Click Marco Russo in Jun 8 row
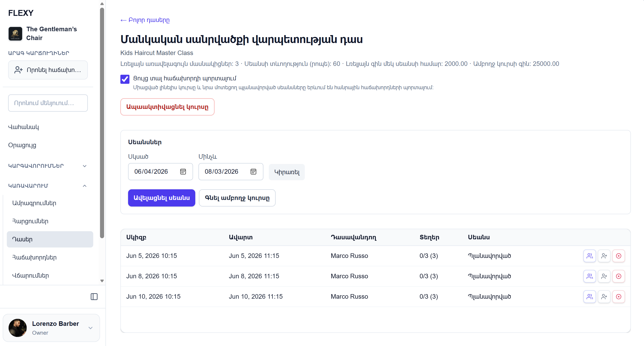The image size is (644, 346). (349, 276)
